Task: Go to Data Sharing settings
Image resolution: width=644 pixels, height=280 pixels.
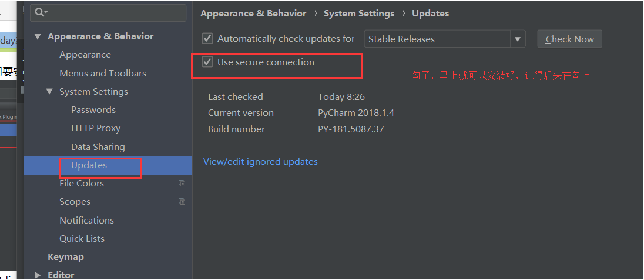Action: tap(98, 147)
